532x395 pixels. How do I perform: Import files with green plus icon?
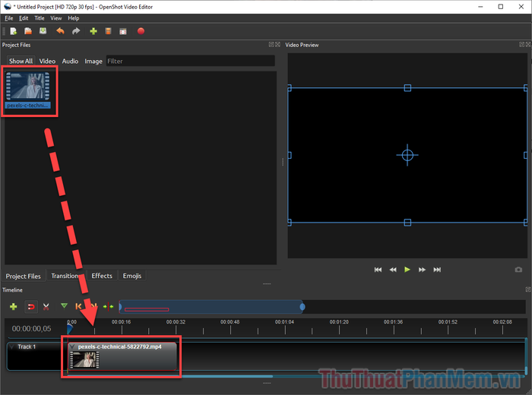tap(93, 31)
